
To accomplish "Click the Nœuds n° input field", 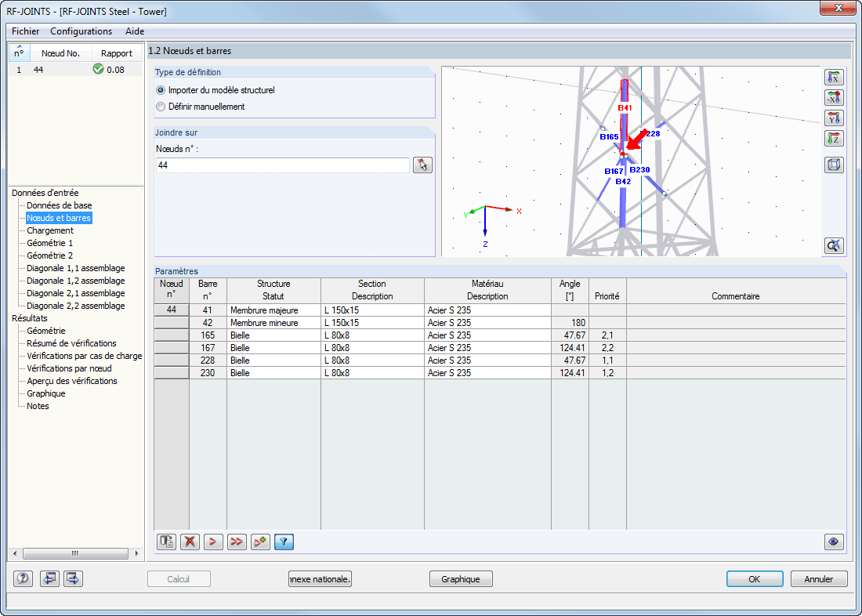I will pos(282,165).
